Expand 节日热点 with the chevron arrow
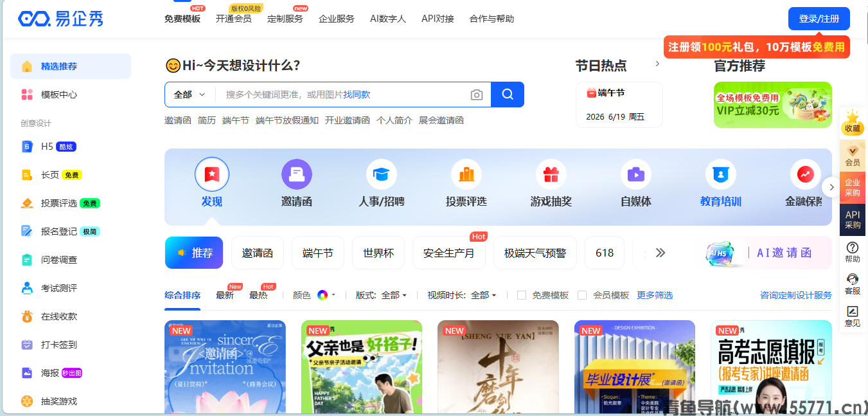The width and height of the screenshot is (868, 416). [657, 64]
